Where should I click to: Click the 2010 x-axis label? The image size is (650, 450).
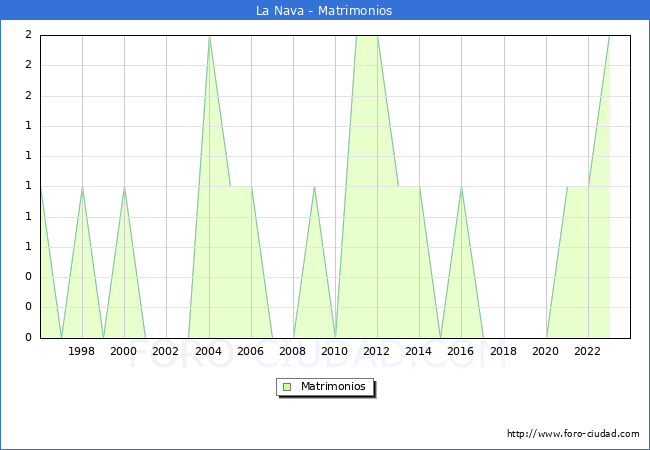pos(334,351)
